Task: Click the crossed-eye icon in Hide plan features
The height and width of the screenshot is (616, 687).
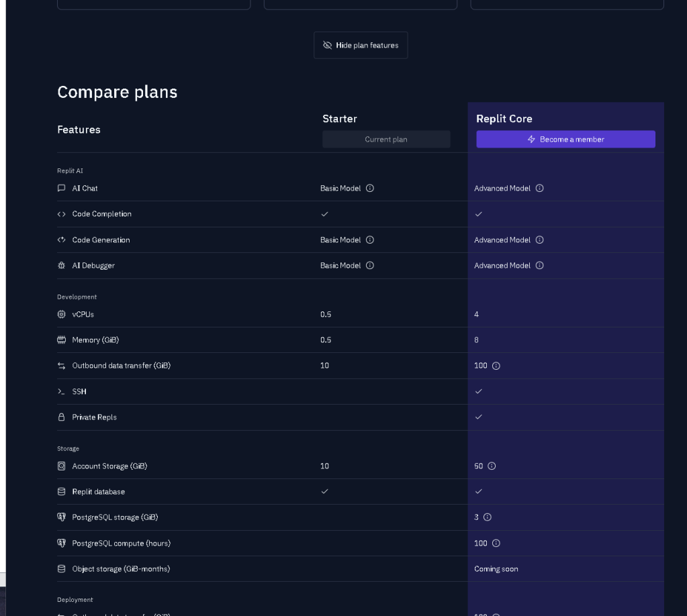Action: (327, 45)
